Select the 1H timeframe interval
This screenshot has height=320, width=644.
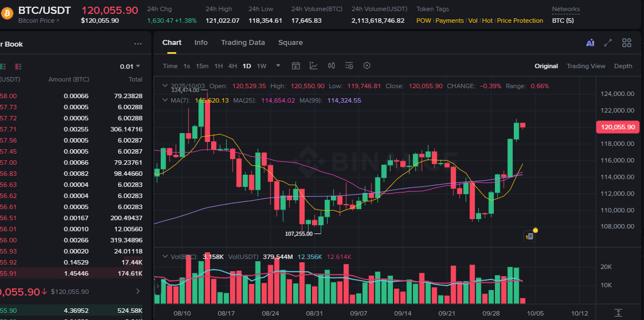click(x=217, y=65)
